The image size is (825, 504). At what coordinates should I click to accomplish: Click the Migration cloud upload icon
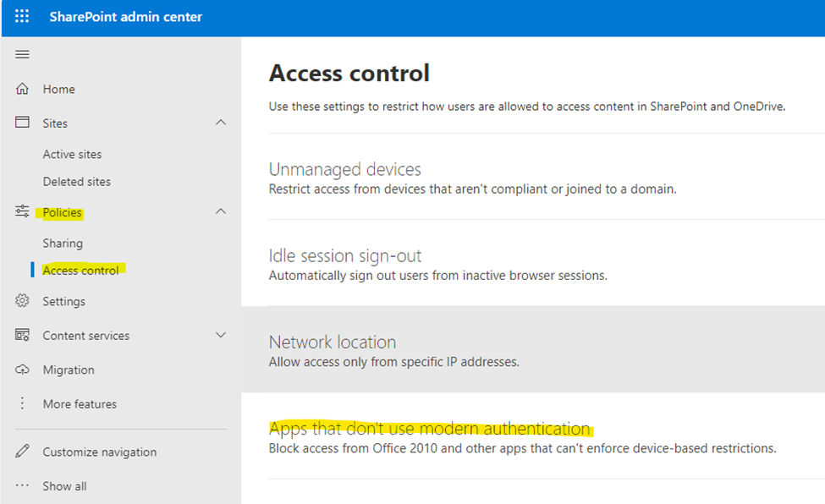23,370
